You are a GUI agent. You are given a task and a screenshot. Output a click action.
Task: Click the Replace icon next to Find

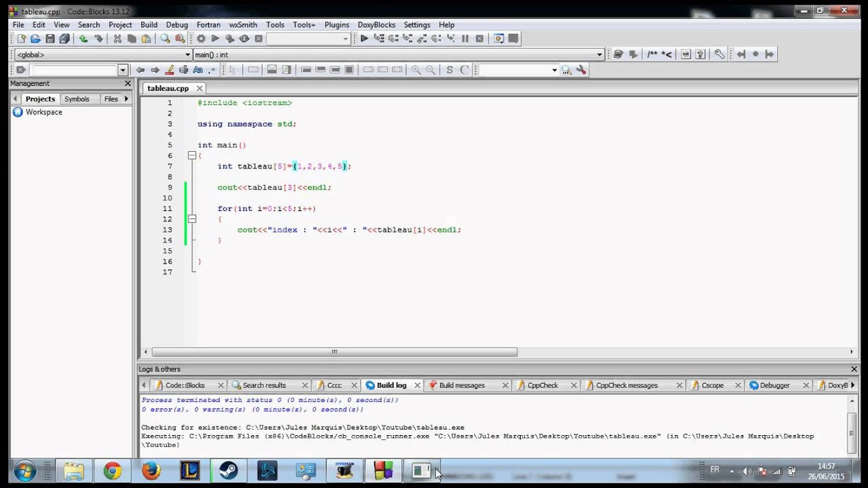[180, 39]
